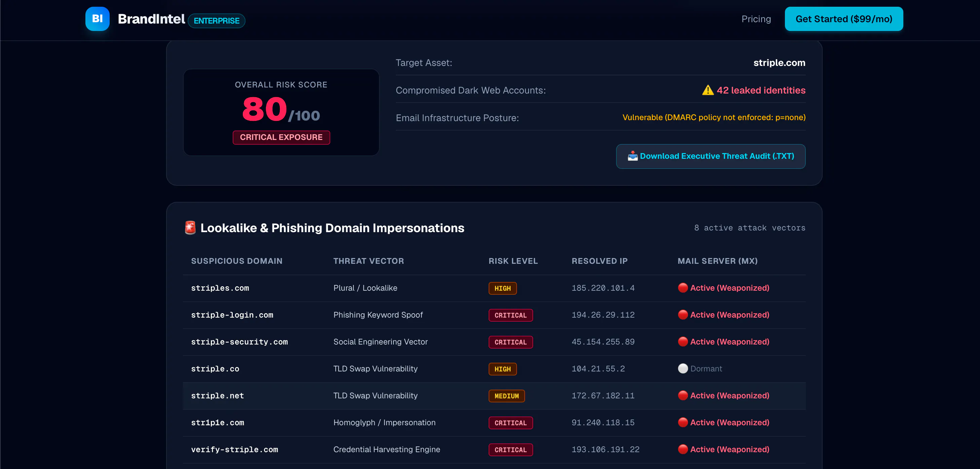Click the Resolved IP column header
Image resolution: width=980 pixels, height=469 pixels.
click(600, 261)
